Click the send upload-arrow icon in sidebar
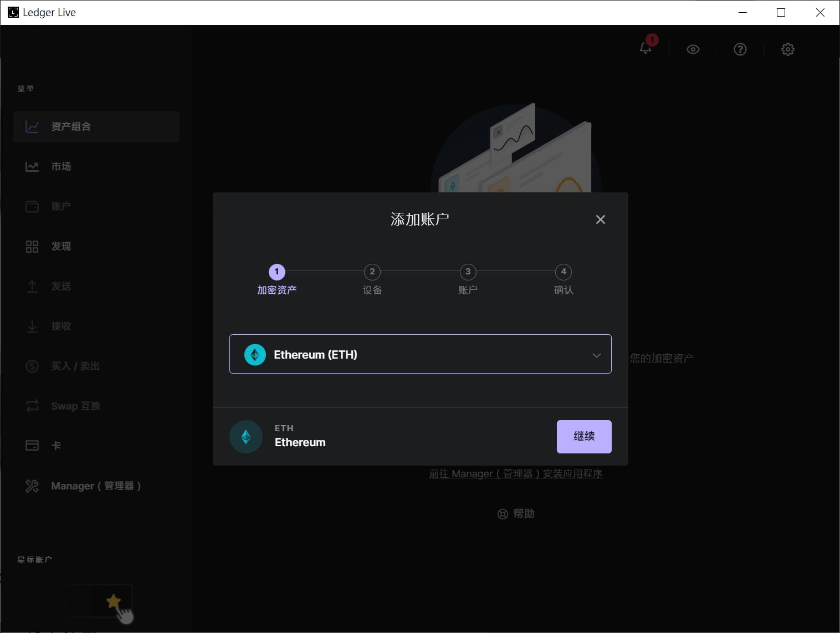This screenshot has height=633, width=840. [x=32, y=286]
